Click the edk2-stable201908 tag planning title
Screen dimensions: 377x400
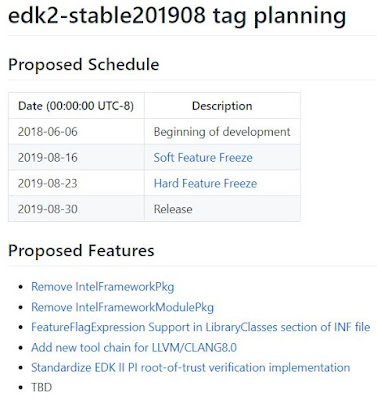[177, 15]
